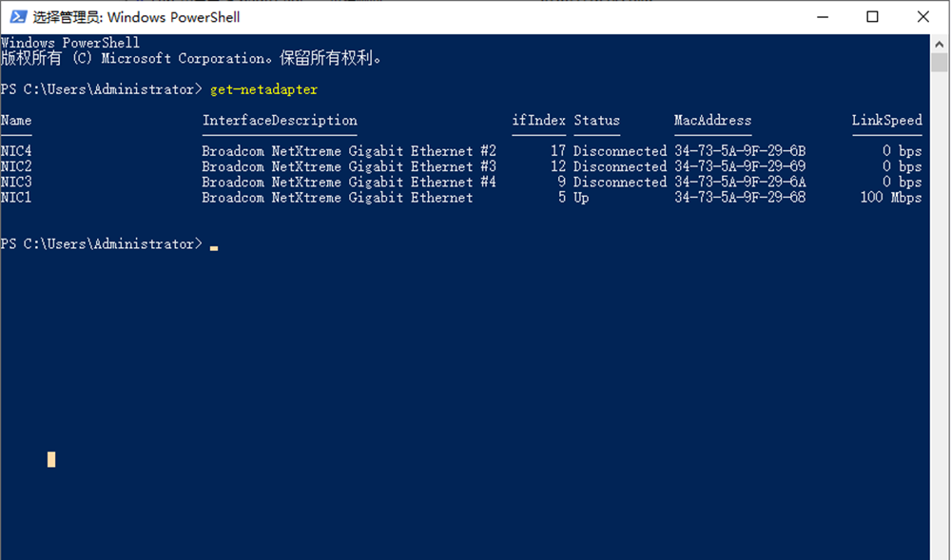Click the Status column header
951x560 pixels.
click(x=596, y=121)
